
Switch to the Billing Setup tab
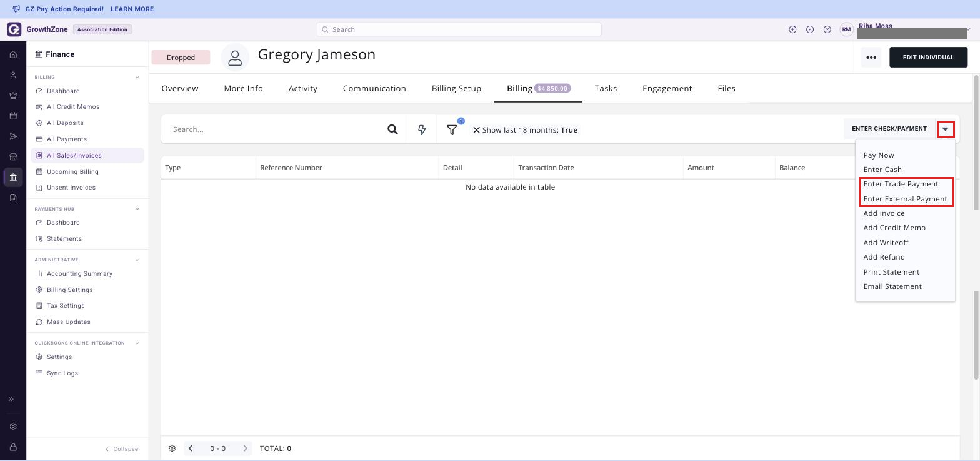[456, 88]
